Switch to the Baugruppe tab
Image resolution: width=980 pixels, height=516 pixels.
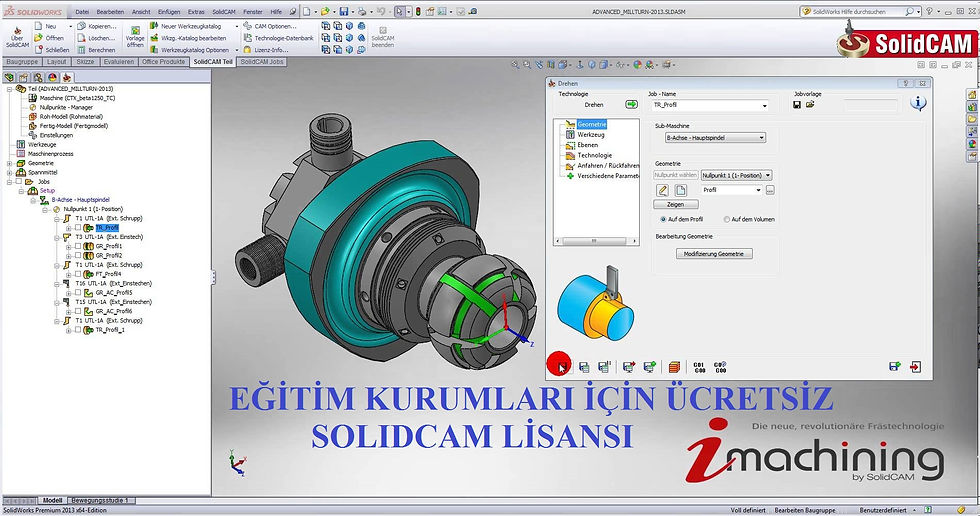(22, 62)
